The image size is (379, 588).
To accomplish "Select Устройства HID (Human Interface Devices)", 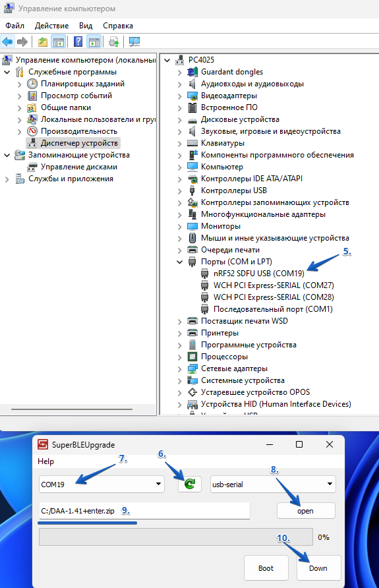I will [x=276, y=404].
